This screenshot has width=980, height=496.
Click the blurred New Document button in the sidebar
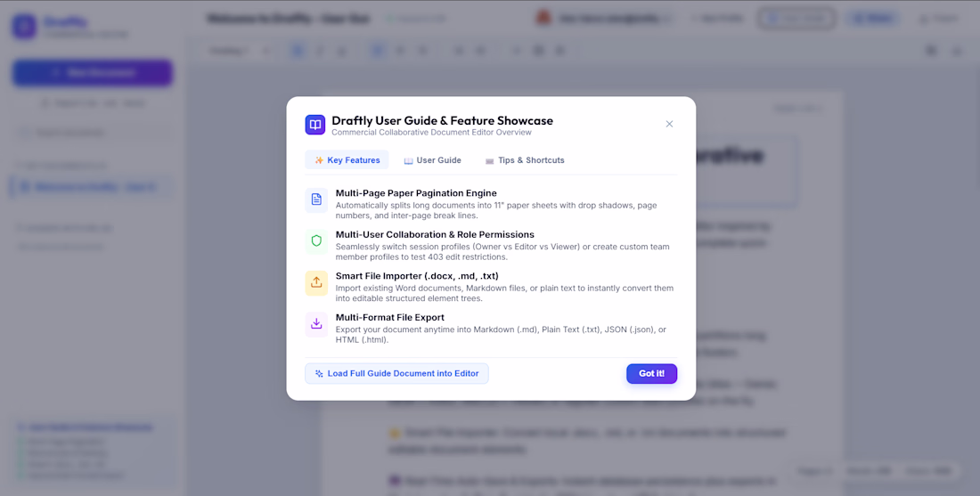click(93, 73)
